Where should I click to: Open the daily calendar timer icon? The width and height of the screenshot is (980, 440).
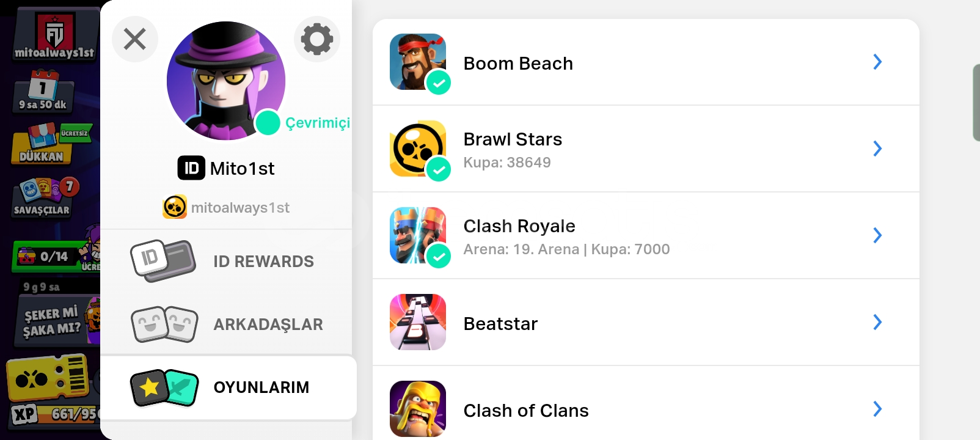point(43,92)
